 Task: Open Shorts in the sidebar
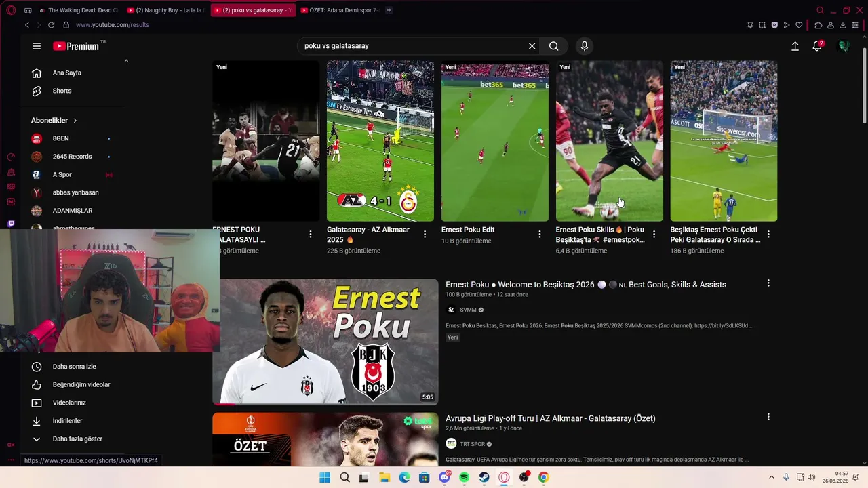click(x=72, y=91)
